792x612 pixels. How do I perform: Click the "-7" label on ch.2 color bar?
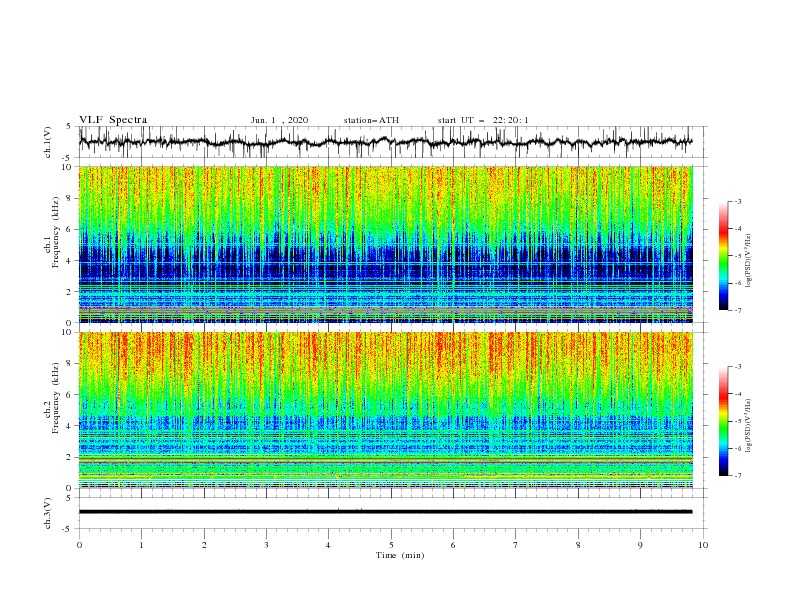coord(737,476)
